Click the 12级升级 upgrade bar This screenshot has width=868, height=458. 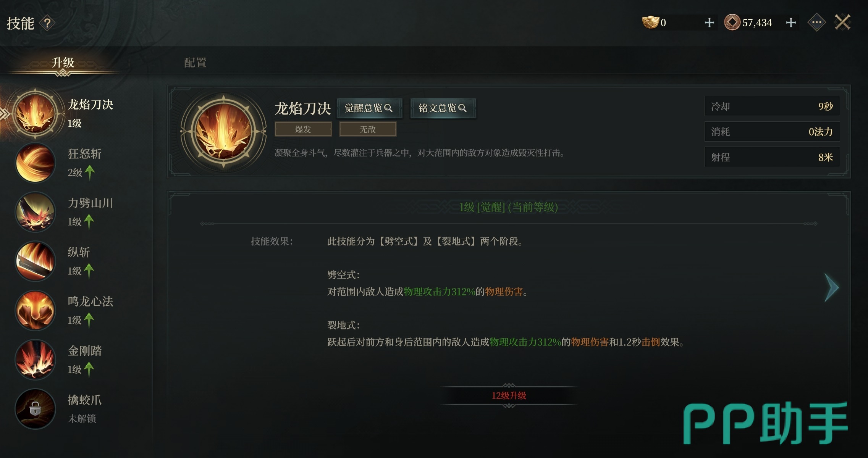point(509,396)
